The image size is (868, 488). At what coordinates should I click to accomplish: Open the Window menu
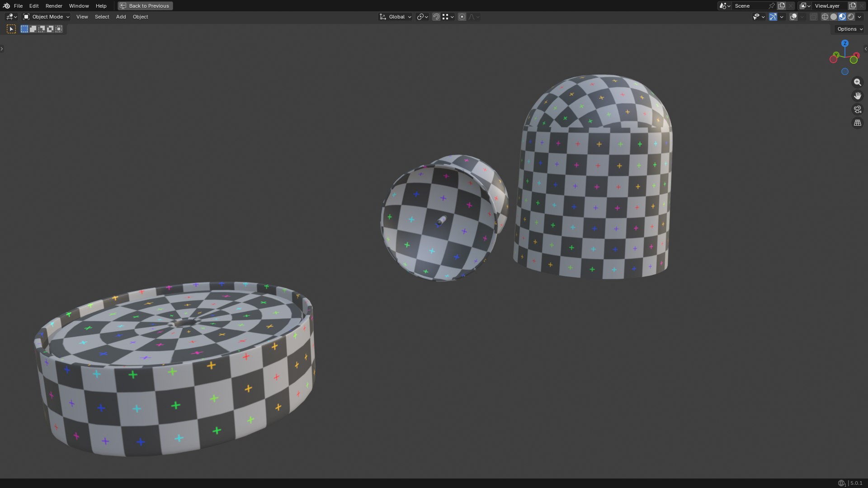pos(79,6)
